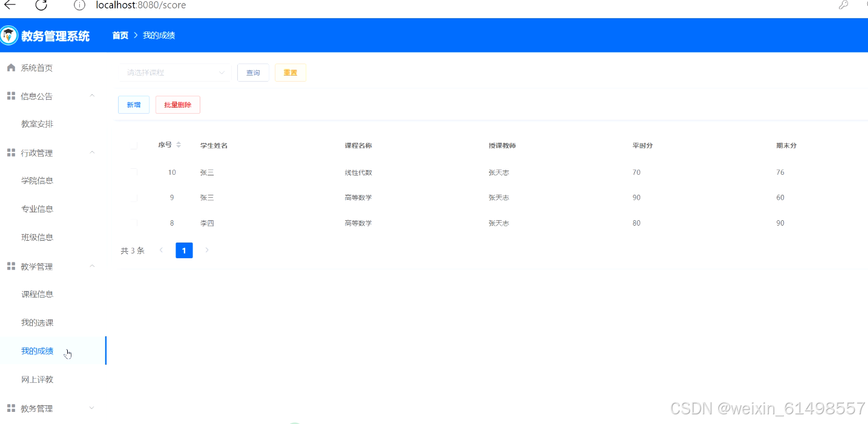Viewport: 868px width, 424px height.
Task: Check the checkbox for 李四's 高等数学 row
Action: click(134, 223)
